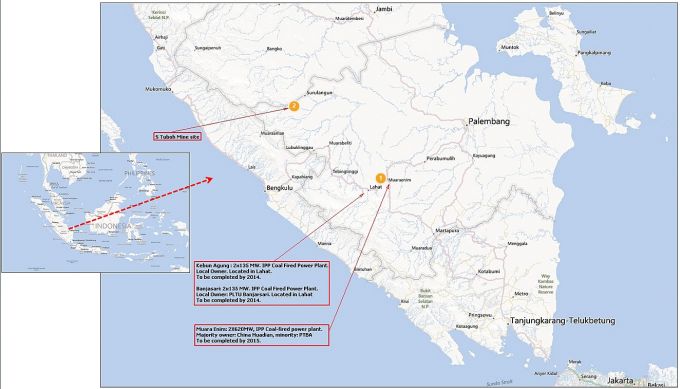This screenshot has height=389, width=680.
Task: Click the Mukomuko coastal town label
Action: (158, 89)
